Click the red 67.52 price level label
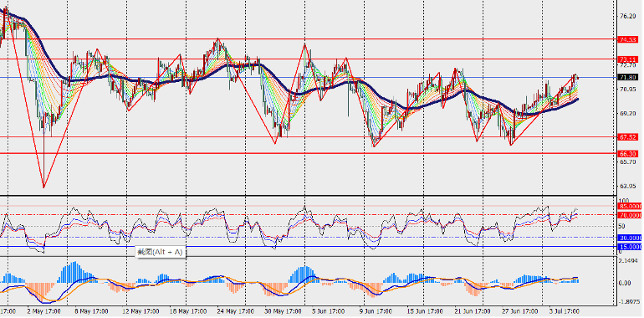 pos(628,136)
